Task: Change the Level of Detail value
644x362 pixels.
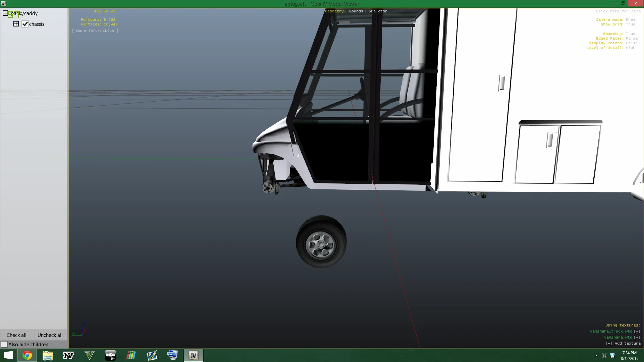Action: 630,48
